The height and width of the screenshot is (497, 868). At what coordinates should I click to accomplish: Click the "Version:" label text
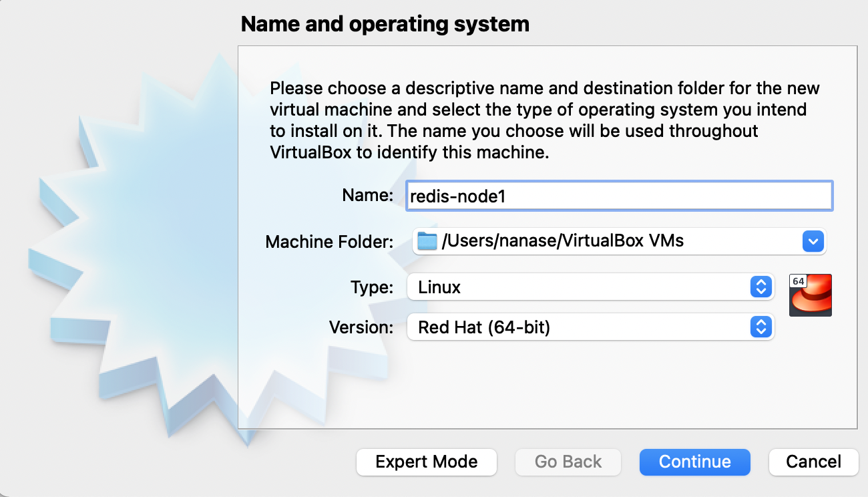[361, 327]
